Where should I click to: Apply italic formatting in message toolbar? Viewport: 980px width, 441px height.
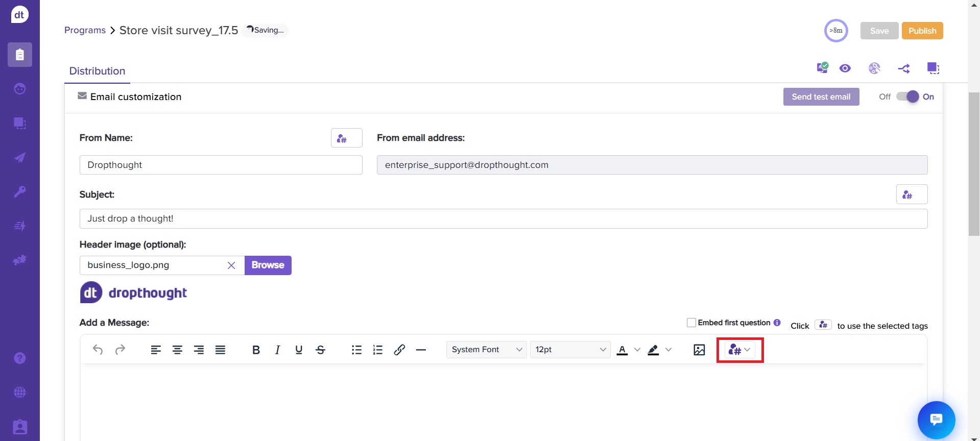(277, 350)
